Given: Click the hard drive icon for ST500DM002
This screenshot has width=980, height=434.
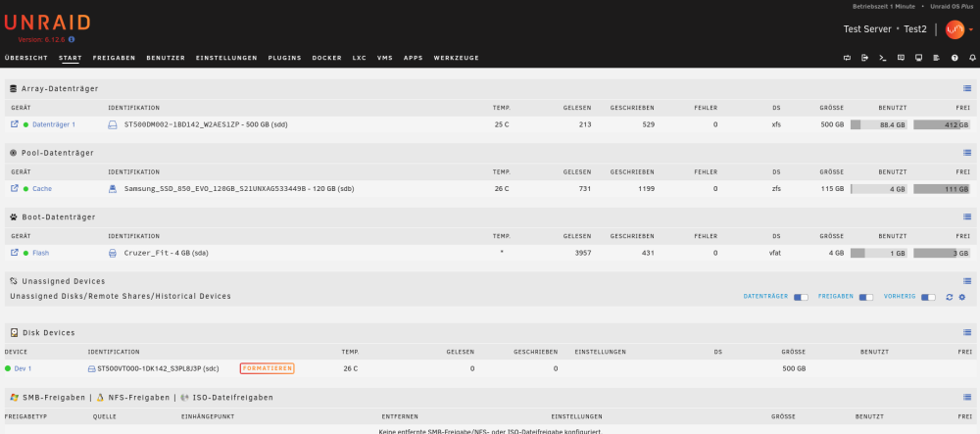Looking at the screenshot, I should [113, 124].
